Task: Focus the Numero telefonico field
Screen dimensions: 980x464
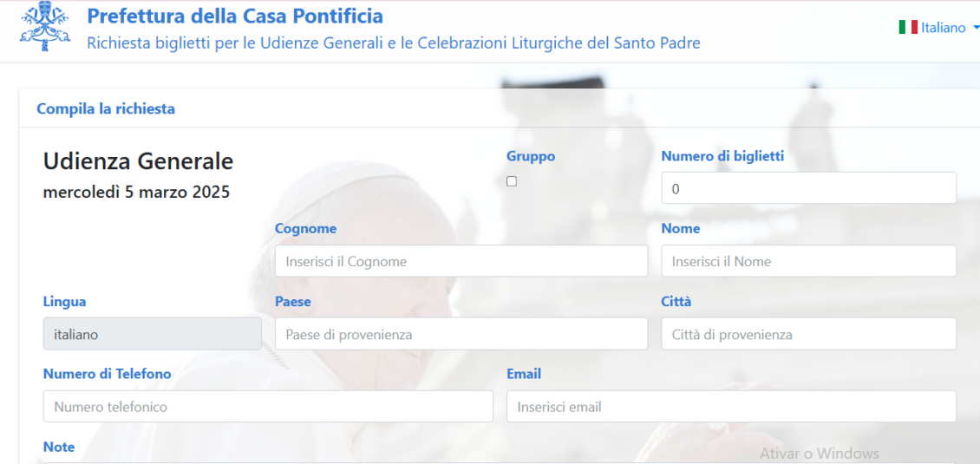Action: point(268,407)
